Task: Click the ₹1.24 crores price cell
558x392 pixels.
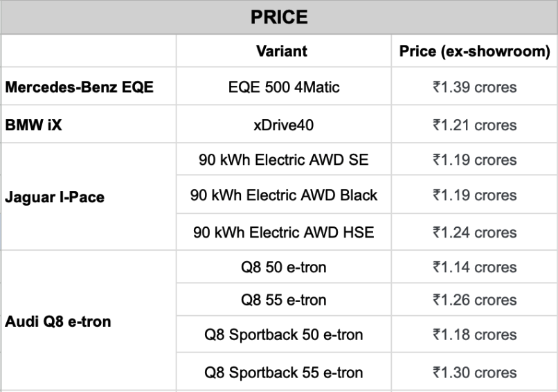Action: coord(474,233)
